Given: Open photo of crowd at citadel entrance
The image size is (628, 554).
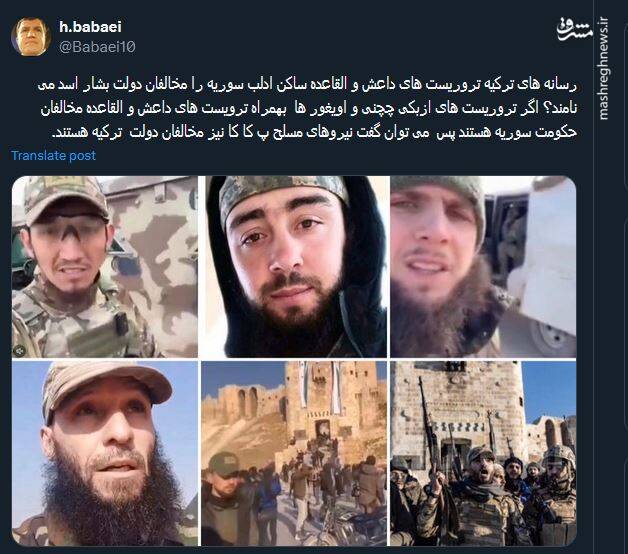Looking at the screenshot, I should coord(294,453).
